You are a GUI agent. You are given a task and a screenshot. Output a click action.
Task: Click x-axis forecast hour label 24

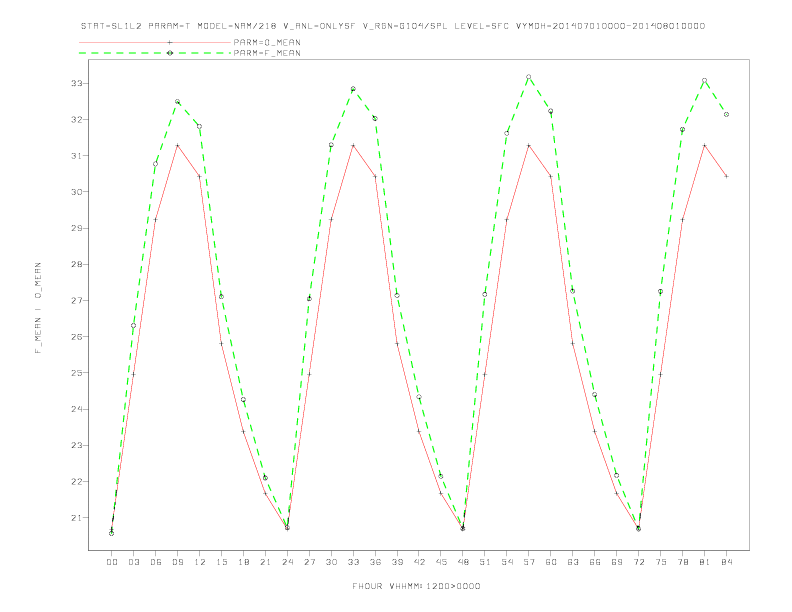[287, 562]
